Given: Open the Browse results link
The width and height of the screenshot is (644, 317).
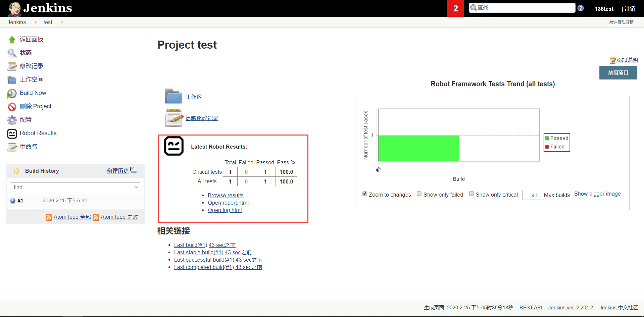Looking at the screenshot, I should 226,195.
